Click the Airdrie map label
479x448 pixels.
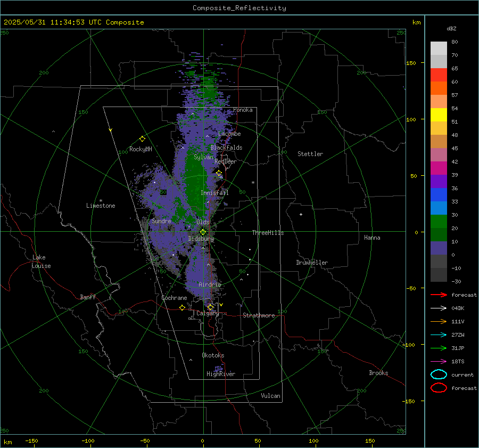click(210, 284)
